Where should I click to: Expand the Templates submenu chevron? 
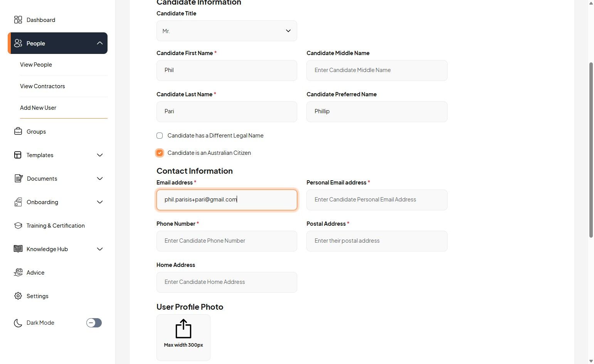point(100,155)
